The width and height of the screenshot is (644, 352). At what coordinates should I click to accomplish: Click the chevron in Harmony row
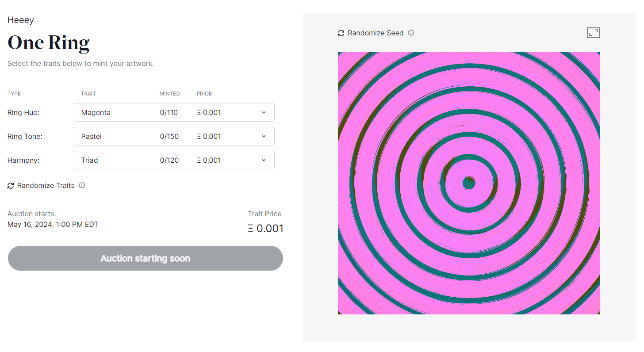pyautogui.click(x=264, y=160)
